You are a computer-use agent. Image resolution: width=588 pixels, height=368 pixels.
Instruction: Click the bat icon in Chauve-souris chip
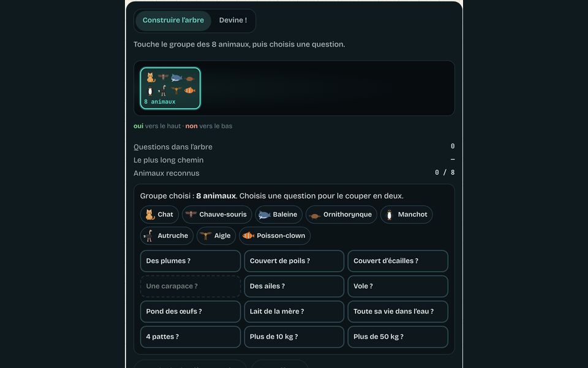[191, 214]
